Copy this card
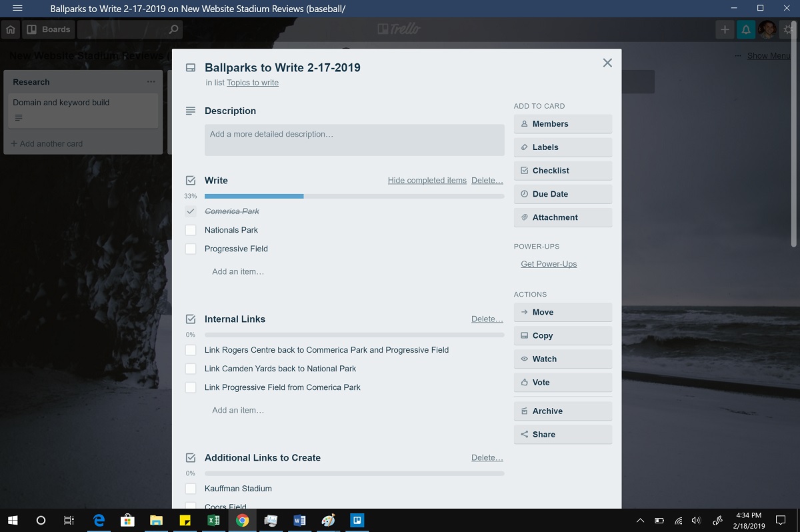 [x=563, y=335]
